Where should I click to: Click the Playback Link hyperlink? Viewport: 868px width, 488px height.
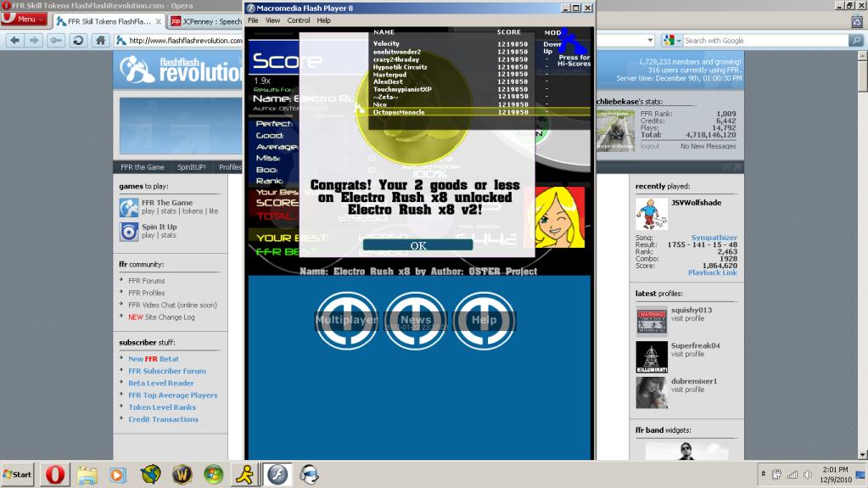pos(712,272)
